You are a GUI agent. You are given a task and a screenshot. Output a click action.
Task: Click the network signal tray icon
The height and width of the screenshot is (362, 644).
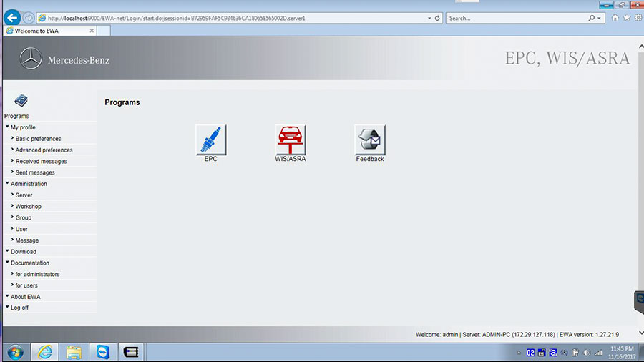coord(598,353)
